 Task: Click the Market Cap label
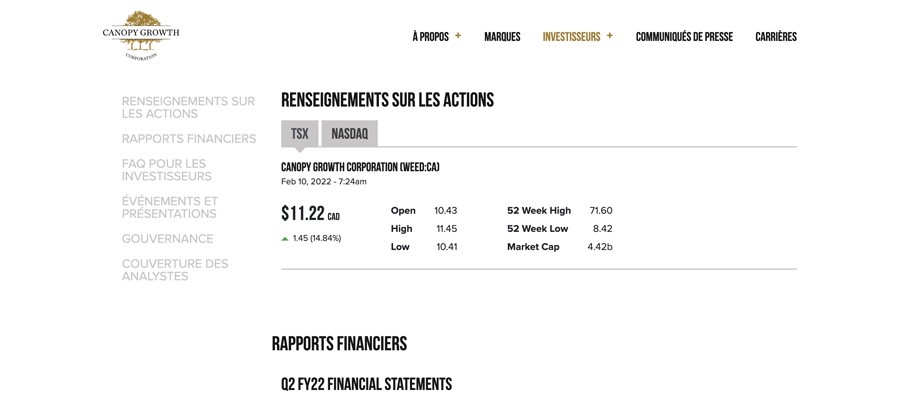pos(533,247)
